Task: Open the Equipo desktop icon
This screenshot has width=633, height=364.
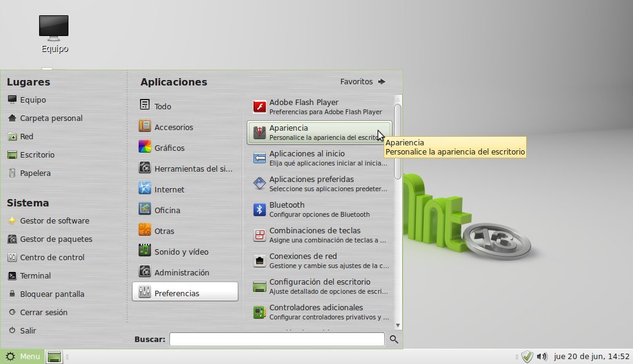Action: click(53, 27)
